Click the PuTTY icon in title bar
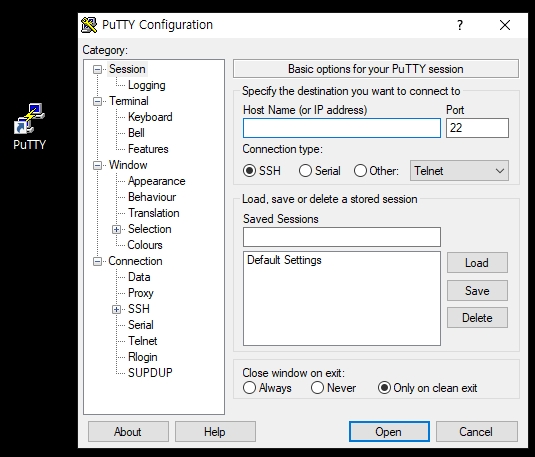 (x=89, y=25)
